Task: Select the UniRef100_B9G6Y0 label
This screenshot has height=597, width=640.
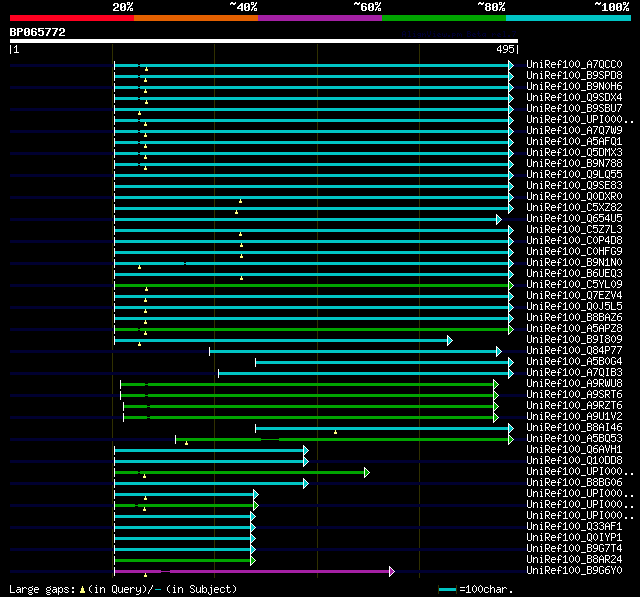Action: pos(574,571)
